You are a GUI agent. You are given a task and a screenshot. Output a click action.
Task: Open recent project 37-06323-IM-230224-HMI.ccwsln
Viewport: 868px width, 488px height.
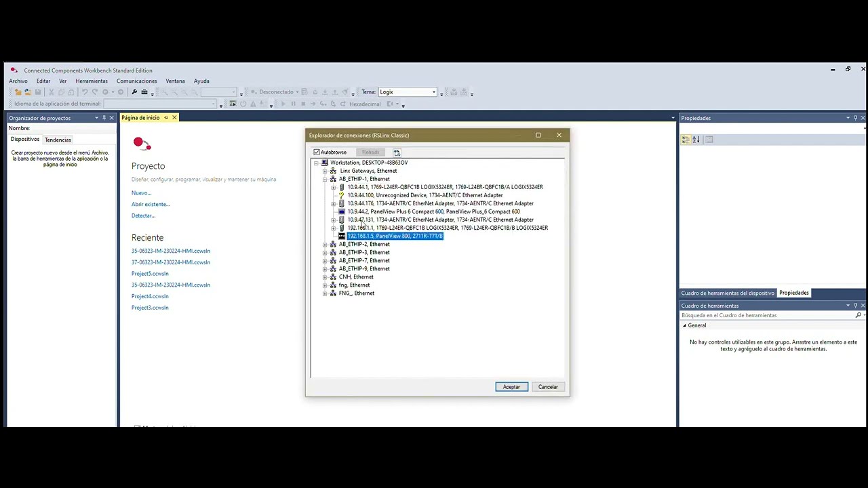point(171,262)
